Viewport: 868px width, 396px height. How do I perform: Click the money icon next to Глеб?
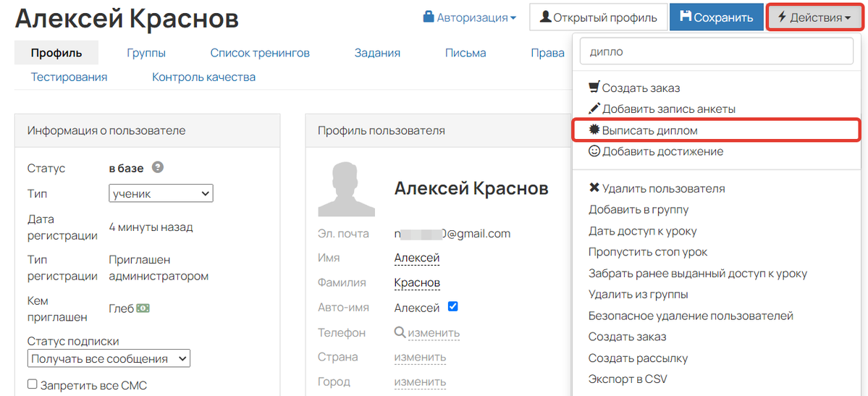pyautogui.click(x=143, y=308)
